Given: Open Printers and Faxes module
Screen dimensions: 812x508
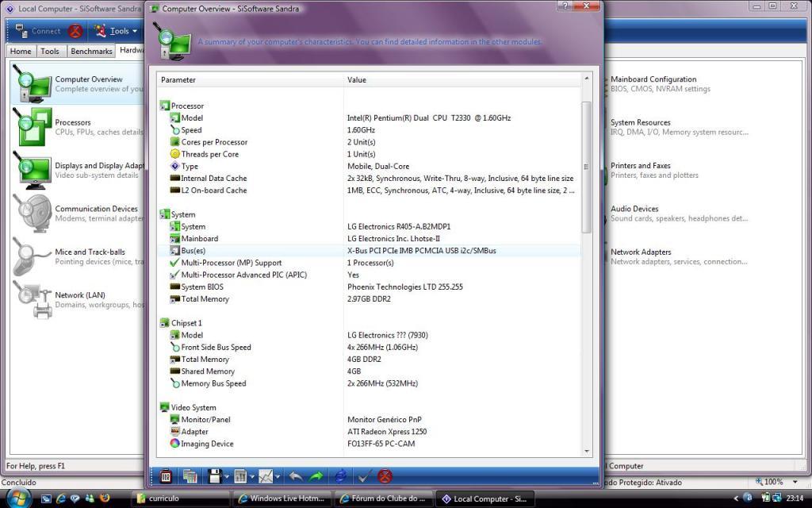Looking at the screenshot, I should 654,170.
